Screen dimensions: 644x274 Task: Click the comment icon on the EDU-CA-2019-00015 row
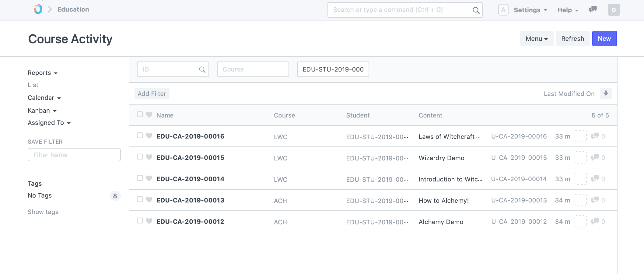pyautogui.click(x=595, y=157)
